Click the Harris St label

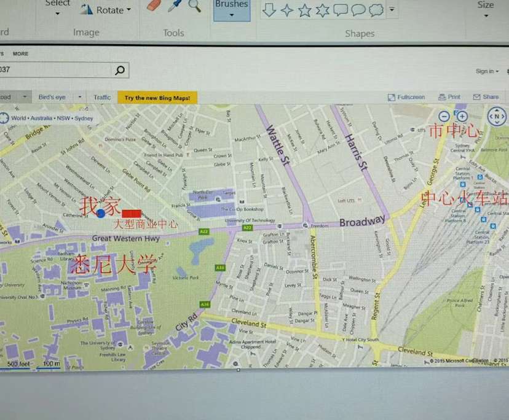(x=356, y=152)
